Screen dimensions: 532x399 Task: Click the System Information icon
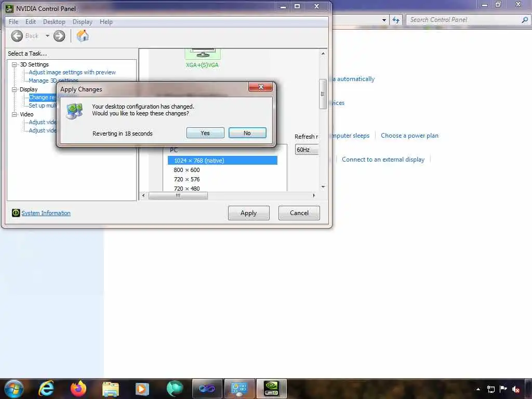coord(16,212)
